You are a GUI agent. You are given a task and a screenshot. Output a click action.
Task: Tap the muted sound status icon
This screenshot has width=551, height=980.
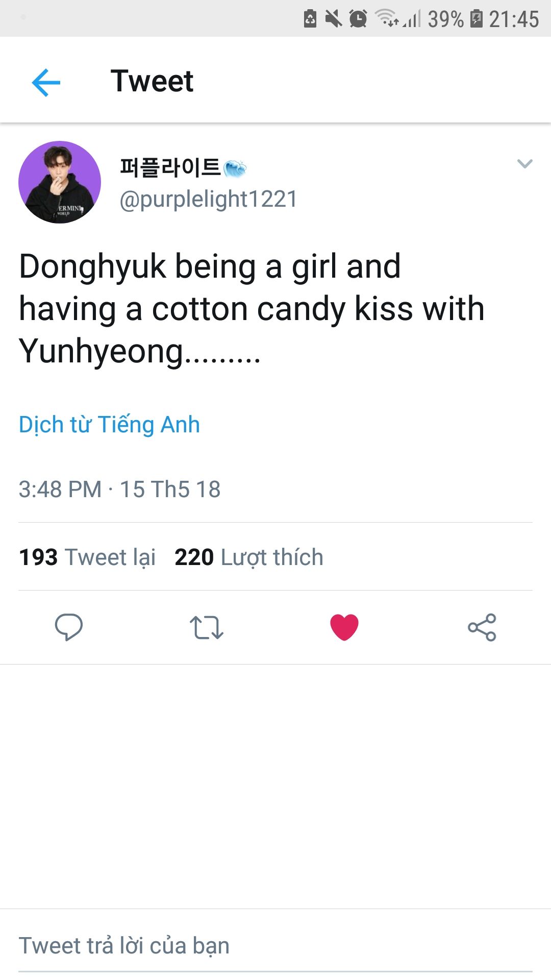point(334,19)
